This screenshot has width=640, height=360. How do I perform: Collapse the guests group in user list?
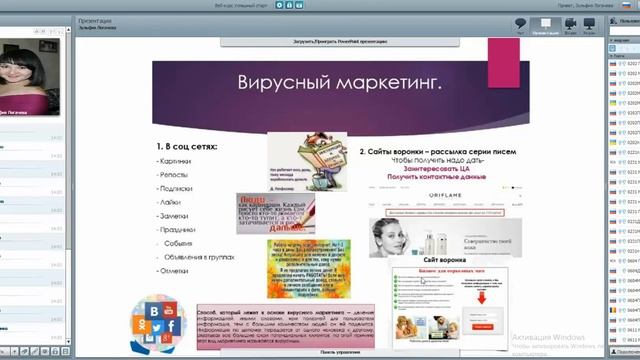tap(612, 56)
